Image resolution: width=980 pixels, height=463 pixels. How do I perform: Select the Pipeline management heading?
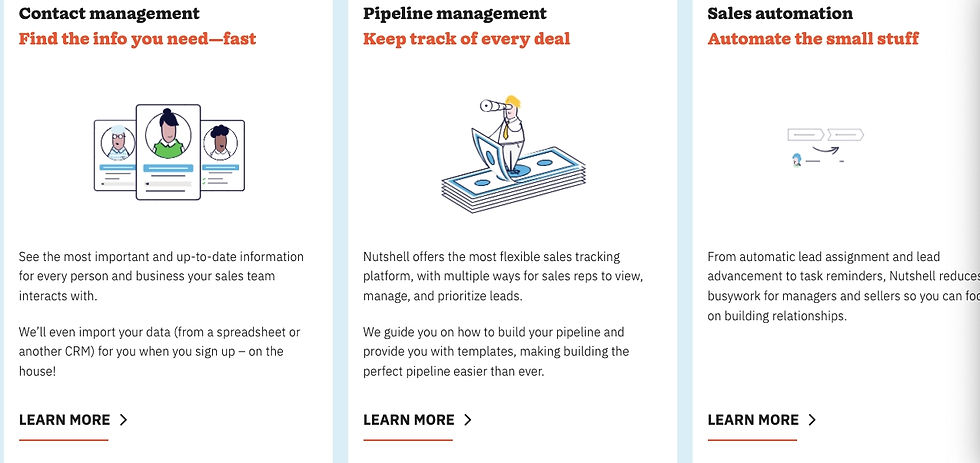coord(455,13)
